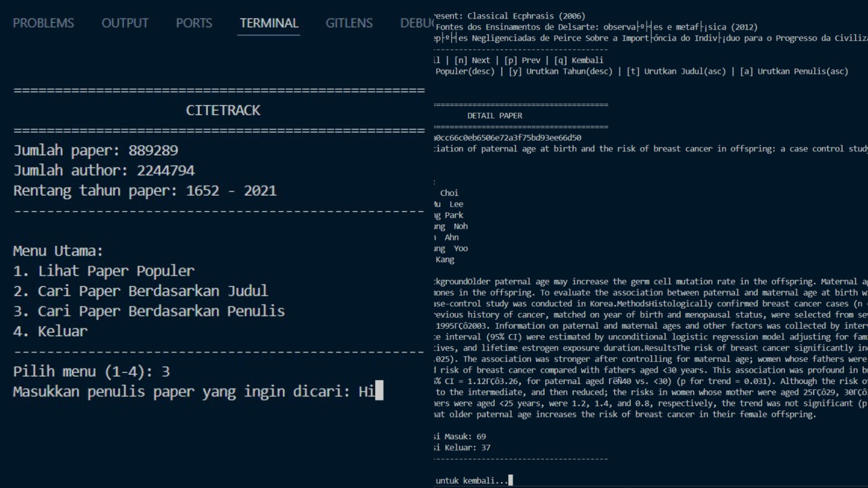Click 'Populer(desc)' sort option
The width and height of the screenshot is (868, 488).
[465, 71]
